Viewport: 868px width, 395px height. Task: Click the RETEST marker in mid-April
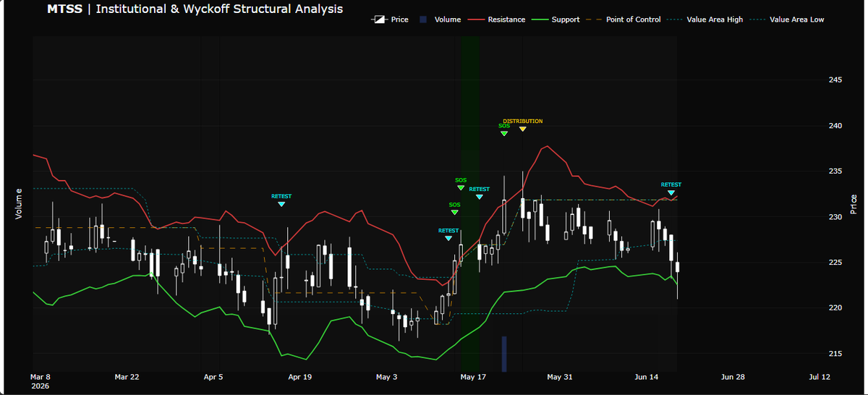pos(281,204)
